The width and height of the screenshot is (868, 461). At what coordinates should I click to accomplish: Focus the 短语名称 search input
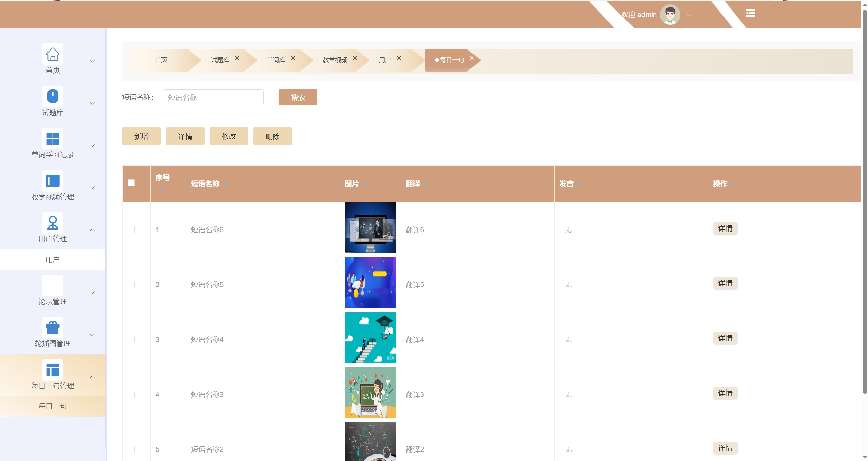213,97
